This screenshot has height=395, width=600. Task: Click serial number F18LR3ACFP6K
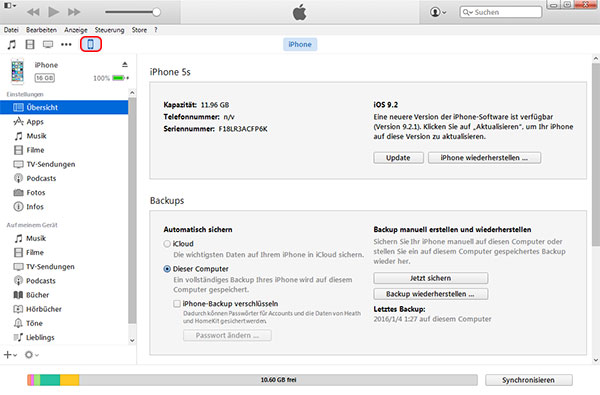coord(243,129)
